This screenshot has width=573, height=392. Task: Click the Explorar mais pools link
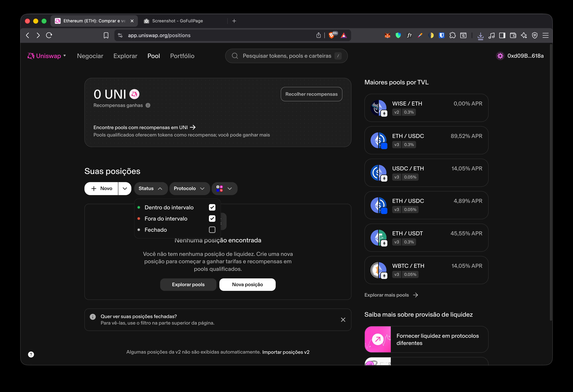[391, 295]
